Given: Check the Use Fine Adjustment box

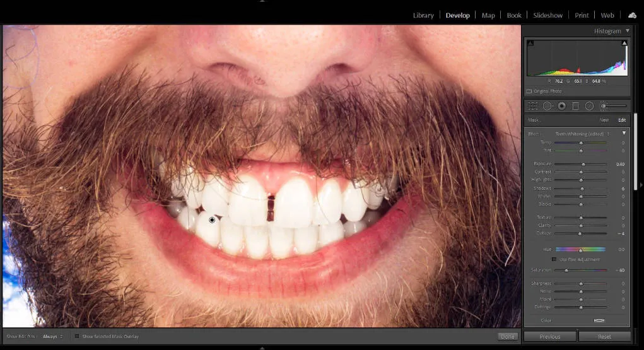Looking at the screenshot, I should pyautogui.click(x=554, y=259).
